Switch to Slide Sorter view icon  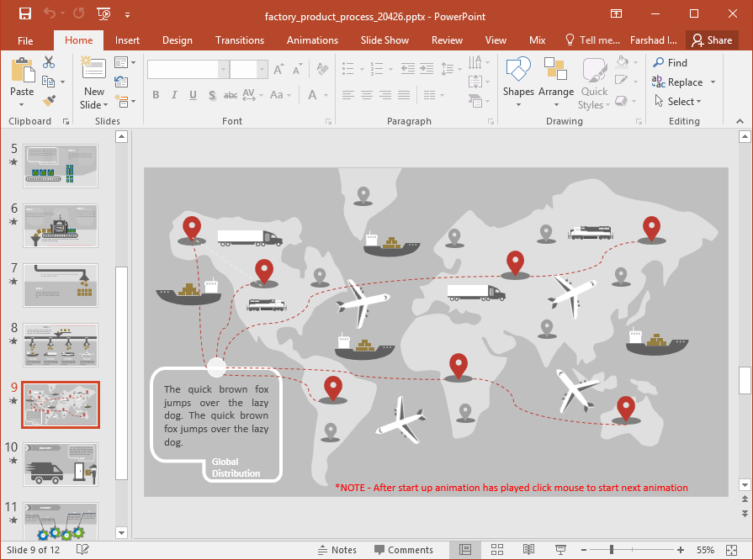tap(498, 549)
